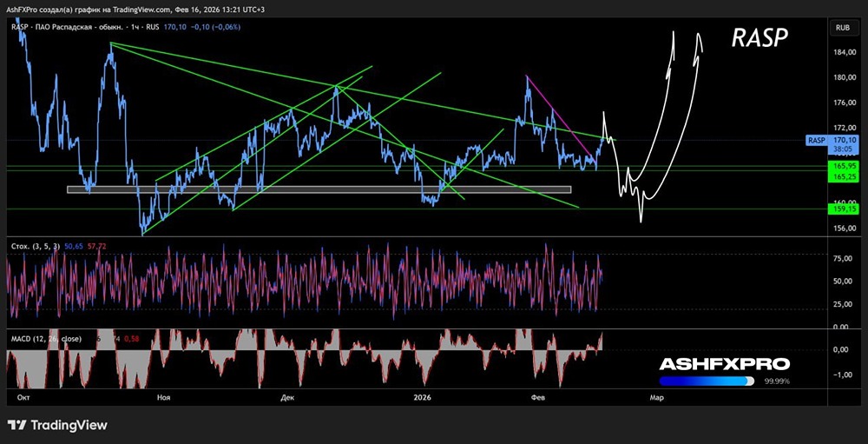
Task: Click the RUB currency button
Action: (844, 27)
